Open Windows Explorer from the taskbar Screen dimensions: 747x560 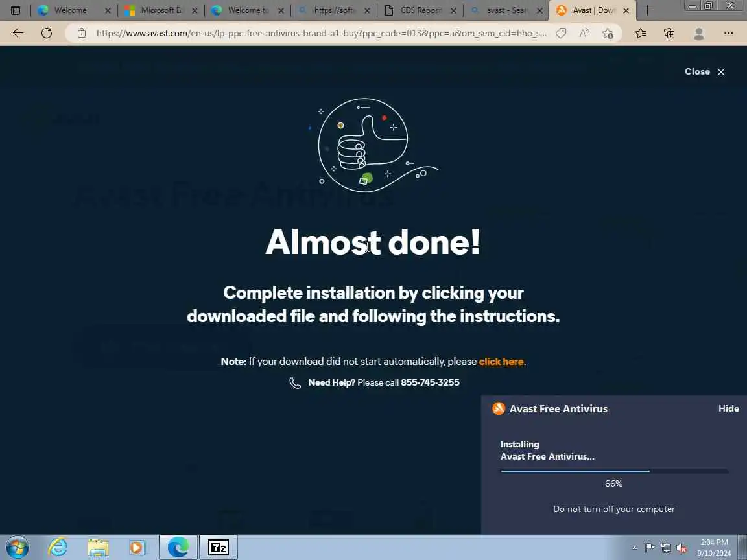coord(98,548)
